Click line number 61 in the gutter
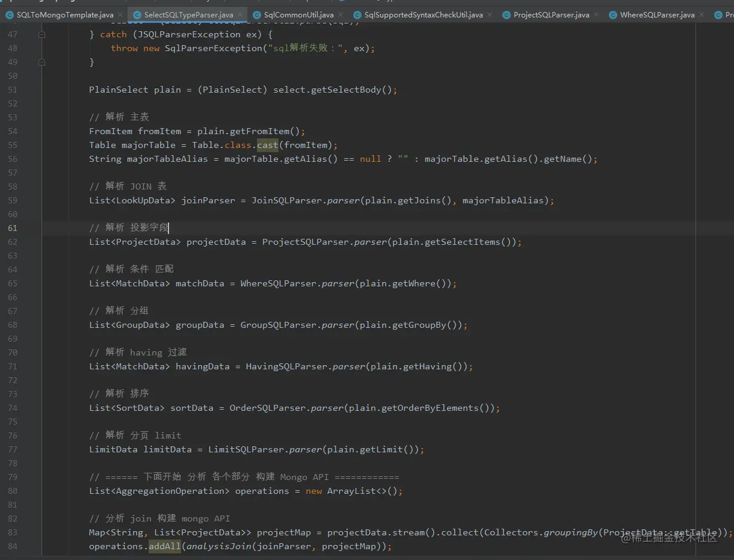The width and height of the screenshot is (734, 560). click(x=13, y=228)
